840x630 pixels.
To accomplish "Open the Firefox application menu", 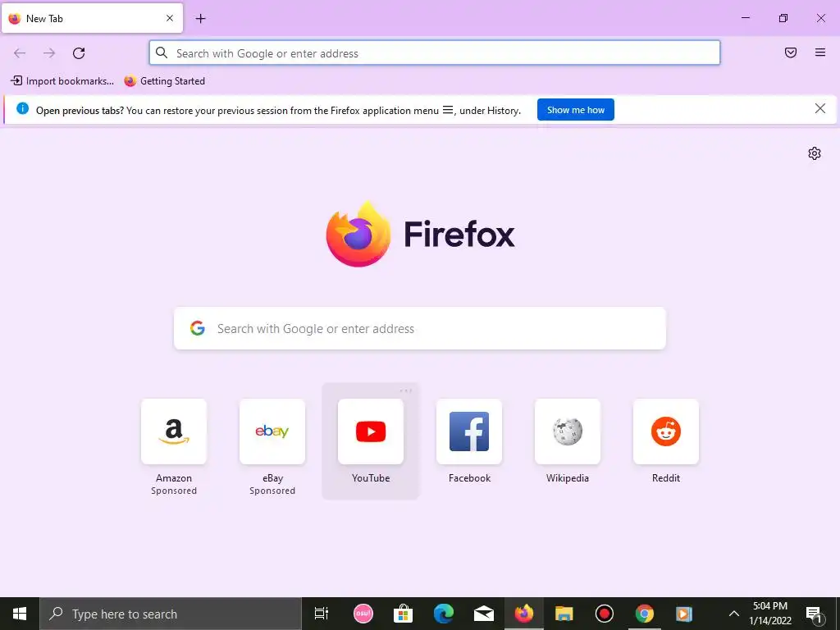I will click(819, 52).
